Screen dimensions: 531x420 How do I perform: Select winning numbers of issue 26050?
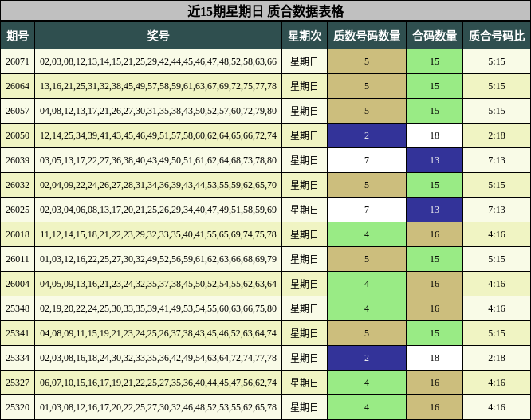(158, 135)
